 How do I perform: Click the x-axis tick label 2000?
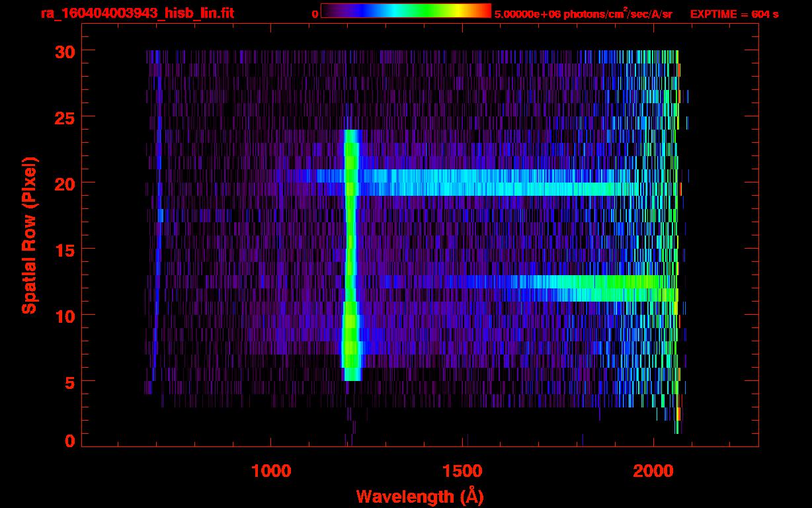(x=653, y=472)
